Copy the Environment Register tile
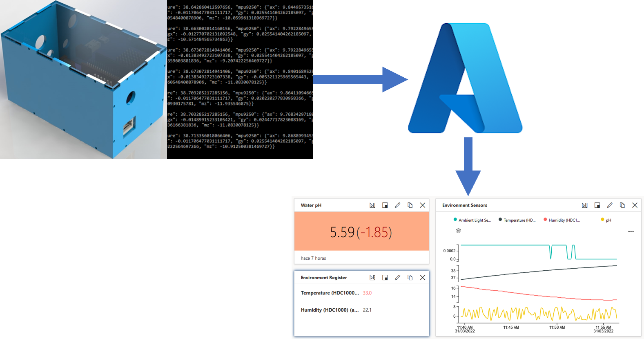Image resolution: width=644 pixels, height=339 pixels. [x=410, y=278]
